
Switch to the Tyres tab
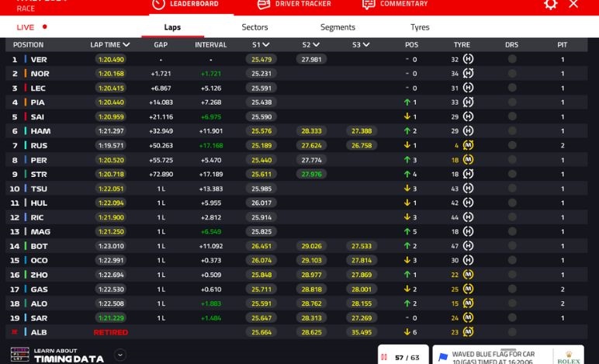point(419,27)
